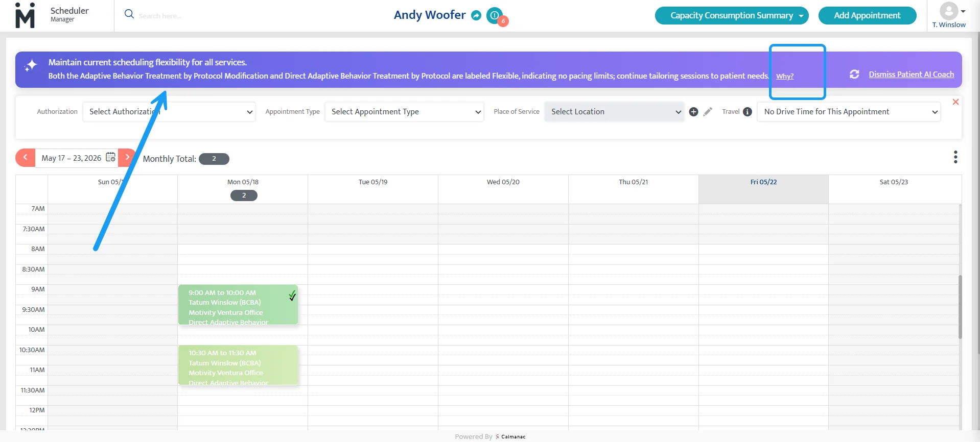This screenshot has width=980, height=442.
Task: Go to previous week arrow
Action: click(25, 158)
